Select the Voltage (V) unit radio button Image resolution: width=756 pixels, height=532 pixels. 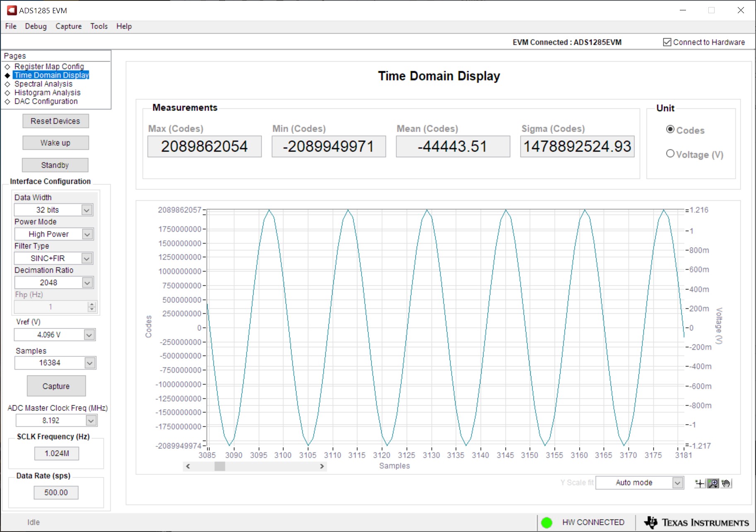(670, 154)
